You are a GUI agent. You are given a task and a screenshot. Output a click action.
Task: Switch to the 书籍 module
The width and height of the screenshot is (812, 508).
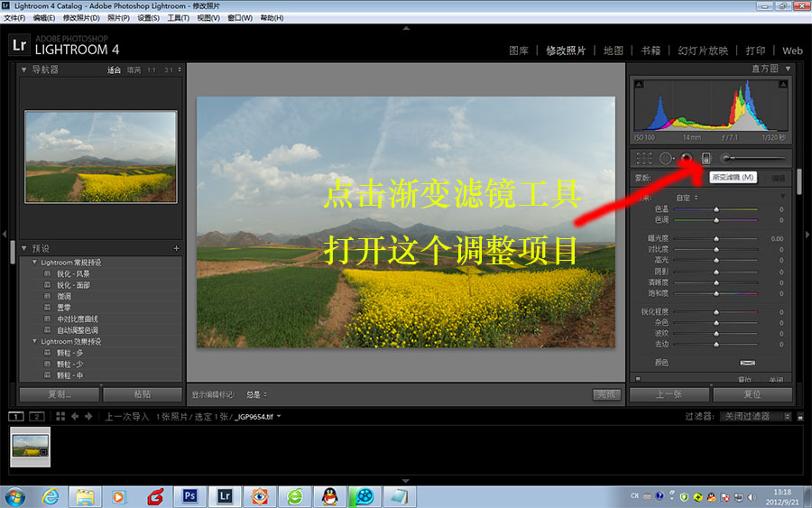(651, 51)
